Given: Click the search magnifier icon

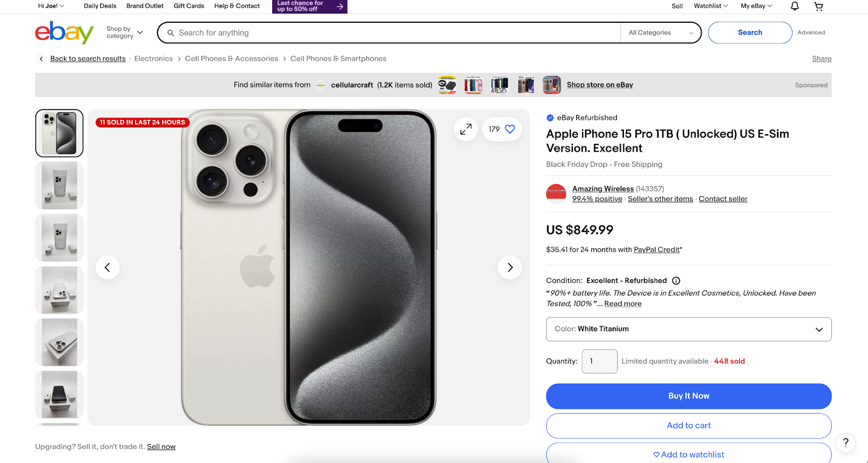Looking at the screenshot, I should pos(170,33).
